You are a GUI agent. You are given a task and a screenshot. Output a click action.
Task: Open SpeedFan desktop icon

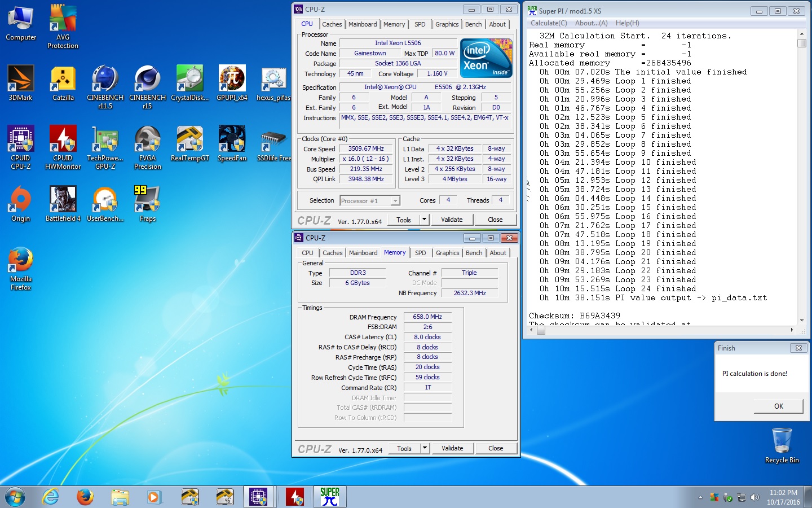[x=232, y=144]
